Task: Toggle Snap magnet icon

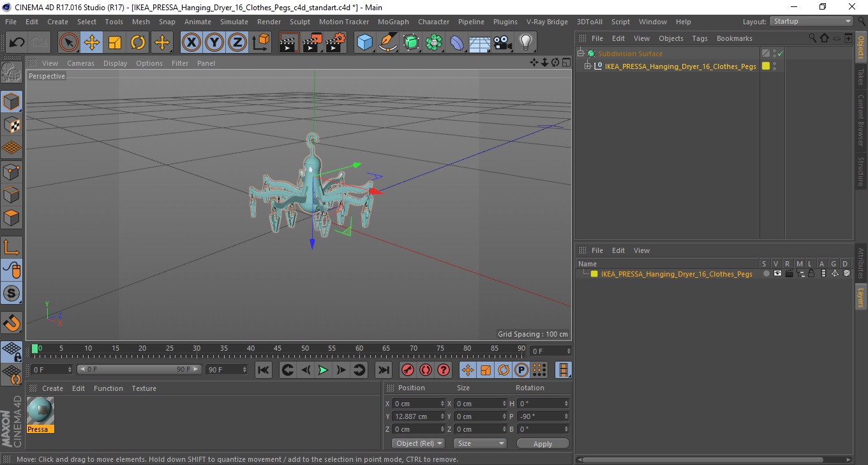Action: point(11,323)
